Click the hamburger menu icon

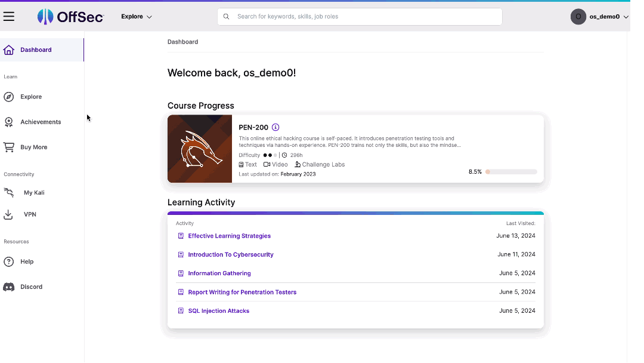[x=9, y=17]
